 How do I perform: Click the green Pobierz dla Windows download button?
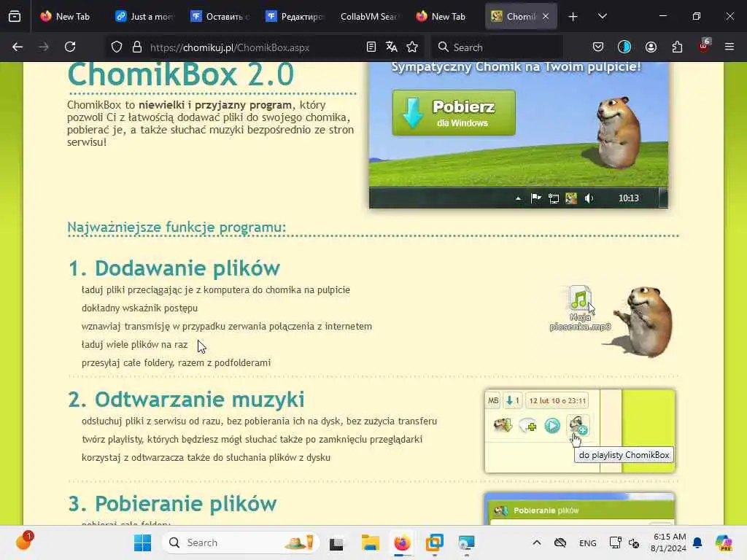(454, 113)
